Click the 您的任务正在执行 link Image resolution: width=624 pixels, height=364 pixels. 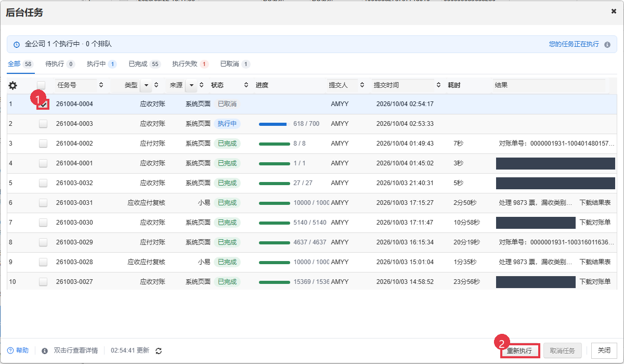(574, 45)
